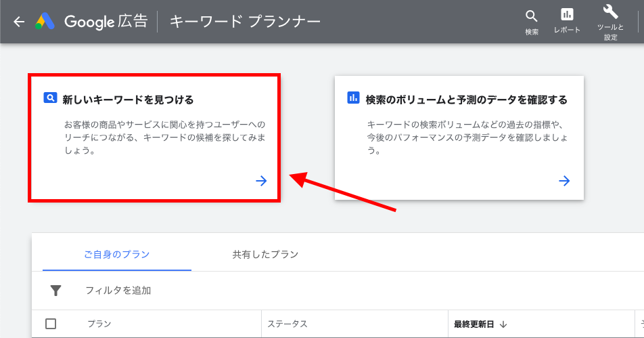Switch to ご自身のプラン tab
Viewport: 644px width, 338px height.
pyautogui.click(x=117, y=255)
